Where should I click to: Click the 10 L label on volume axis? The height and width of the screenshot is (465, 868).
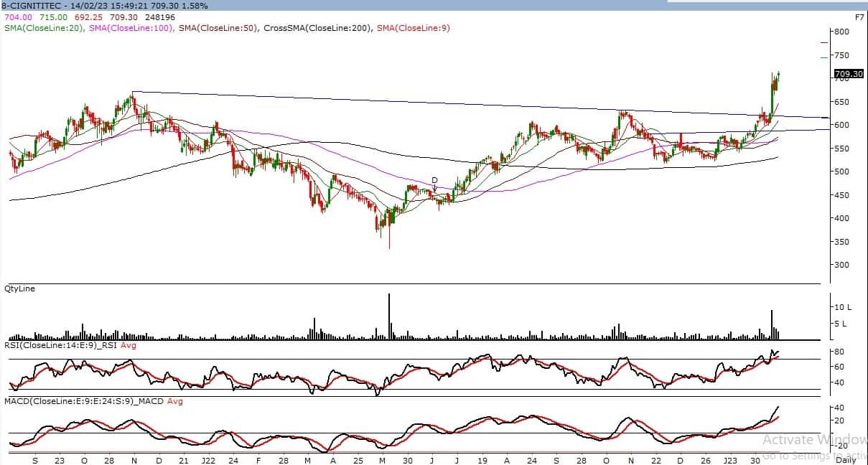tap(841, 307)
